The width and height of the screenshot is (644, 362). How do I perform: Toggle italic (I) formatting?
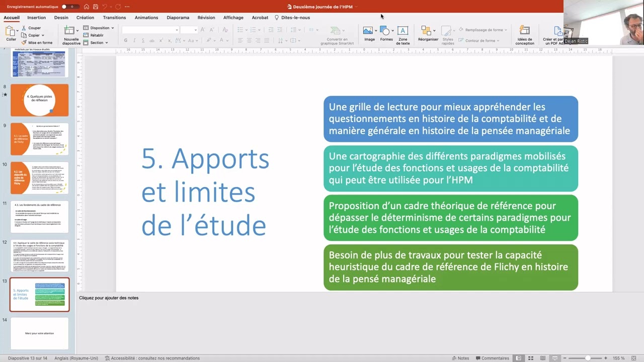point(135,40)
